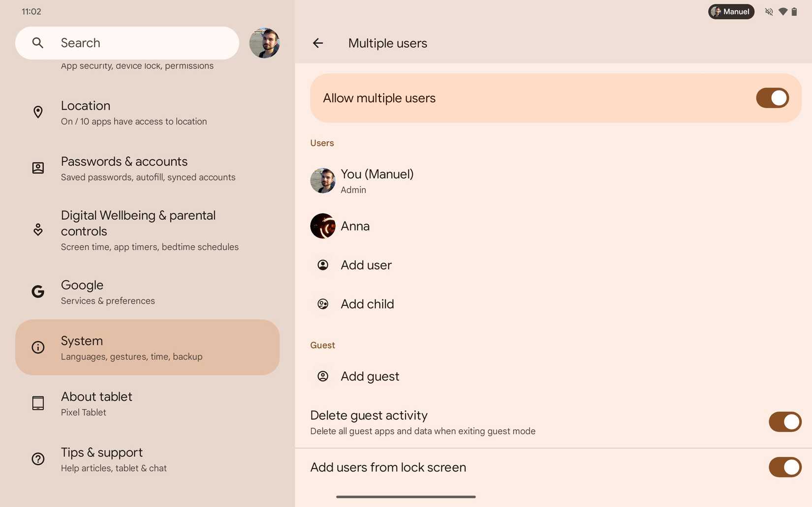
Task: Click the Add child face icon
Action: [x=323, y=304]
